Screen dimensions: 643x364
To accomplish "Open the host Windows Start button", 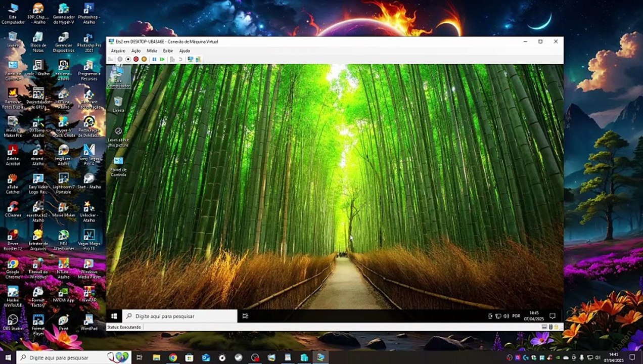I will point(8,357).
